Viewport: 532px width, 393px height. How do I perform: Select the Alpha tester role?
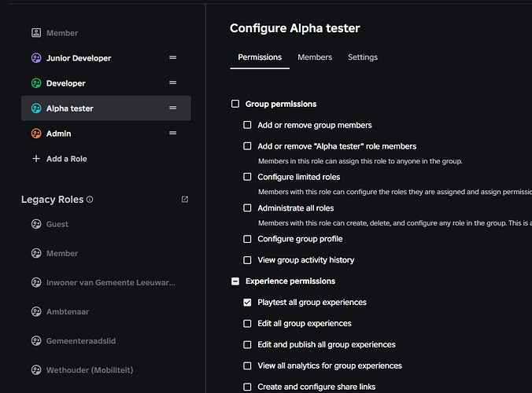106,108
